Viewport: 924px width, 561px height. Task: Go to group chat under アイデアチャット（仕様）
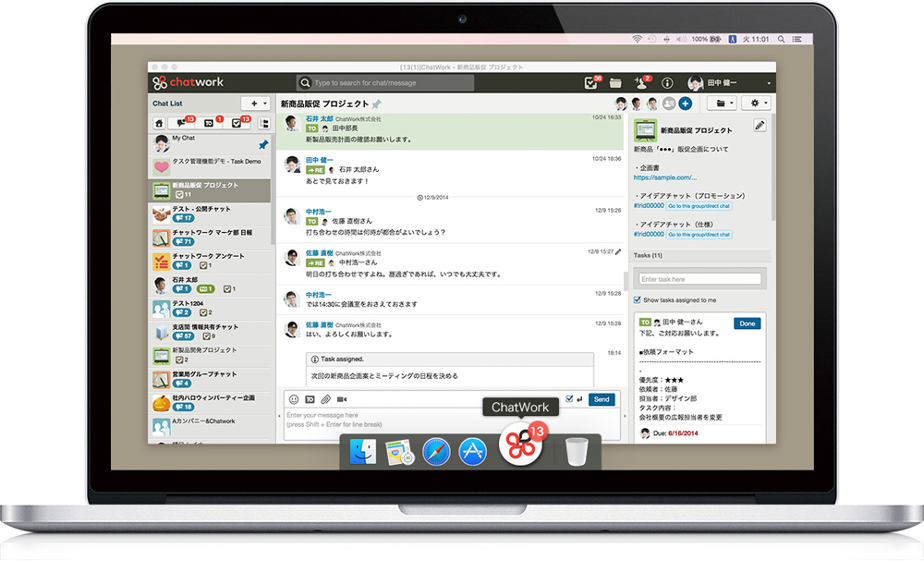point(699,235)
